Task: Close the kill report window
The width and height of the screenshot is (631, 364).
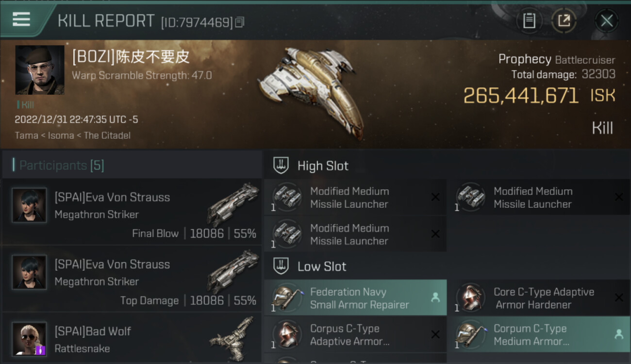Action: tap(606, 20)
